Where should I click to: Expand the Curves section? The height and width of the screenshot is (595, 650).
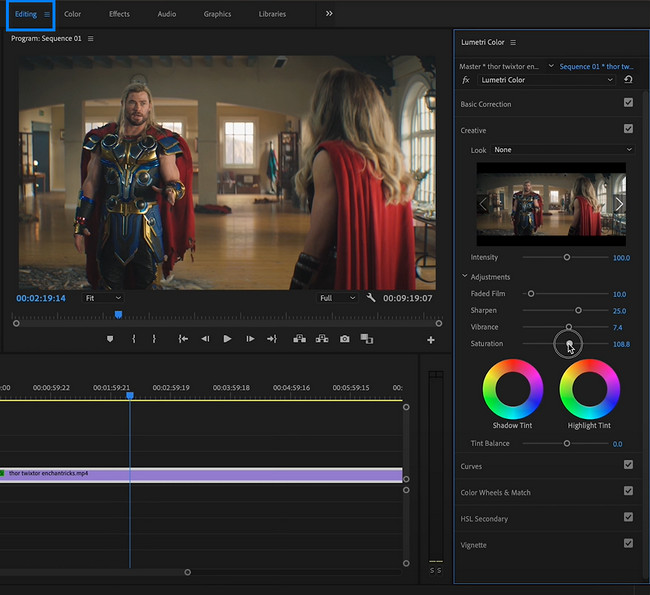pos(471,466)
